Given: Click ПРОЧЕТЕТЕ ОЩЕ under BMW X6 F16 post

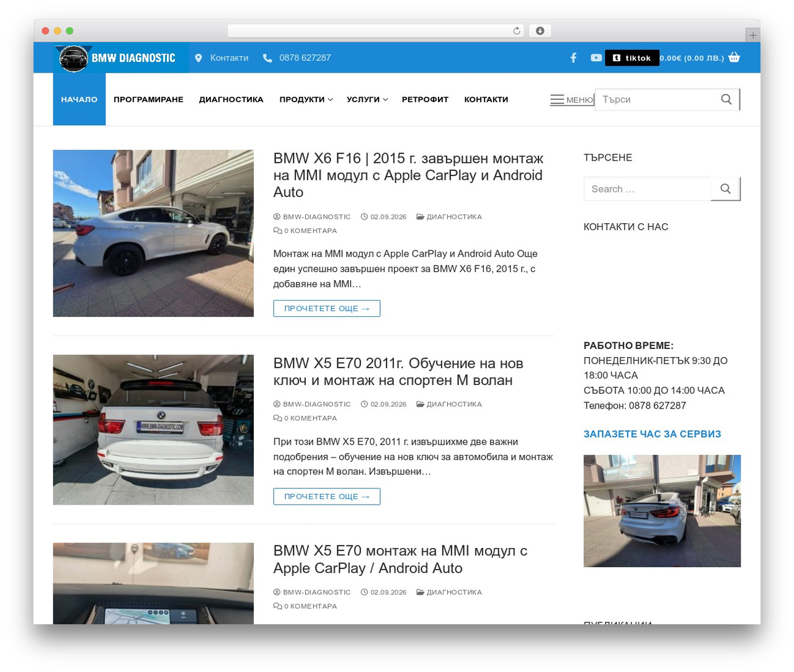Looking at the screenshot, I should pyautogui.click(x=327, y=308).
